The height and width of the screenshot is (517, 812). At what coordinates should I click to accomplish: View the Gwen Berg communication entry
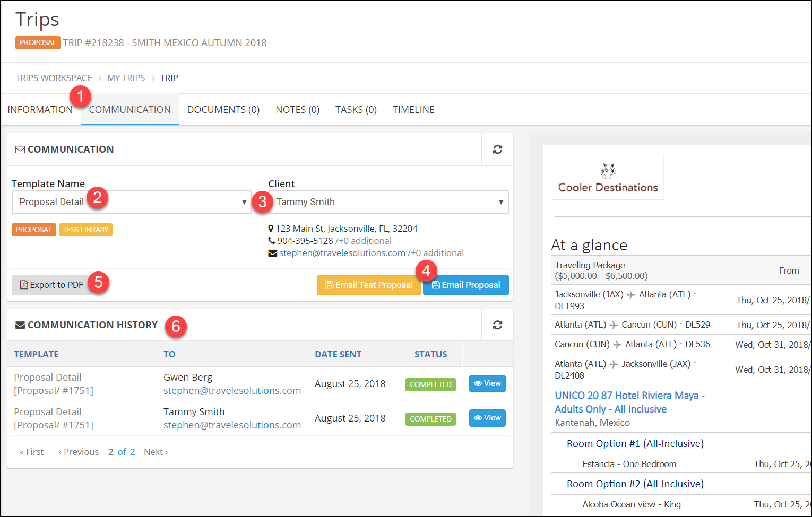(x=487, y=384)
